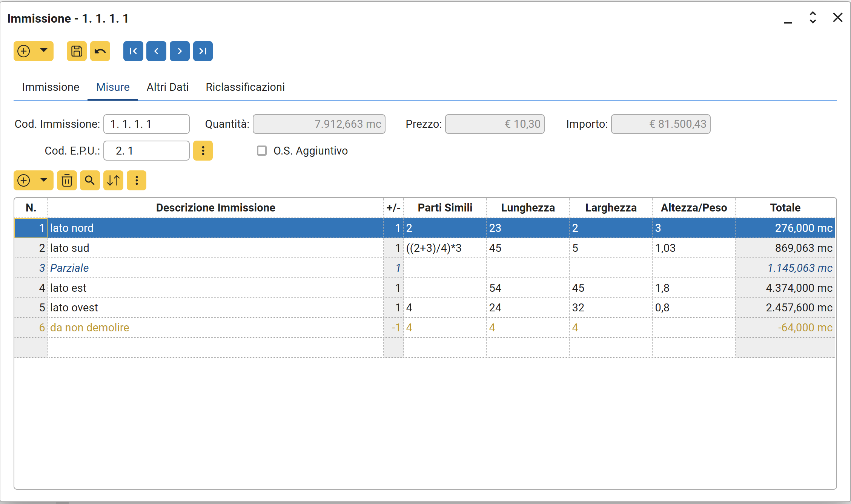Select the 'lato est' table row
The height and width of the screenshot is (504, 851).
click(x=215, y=288)
